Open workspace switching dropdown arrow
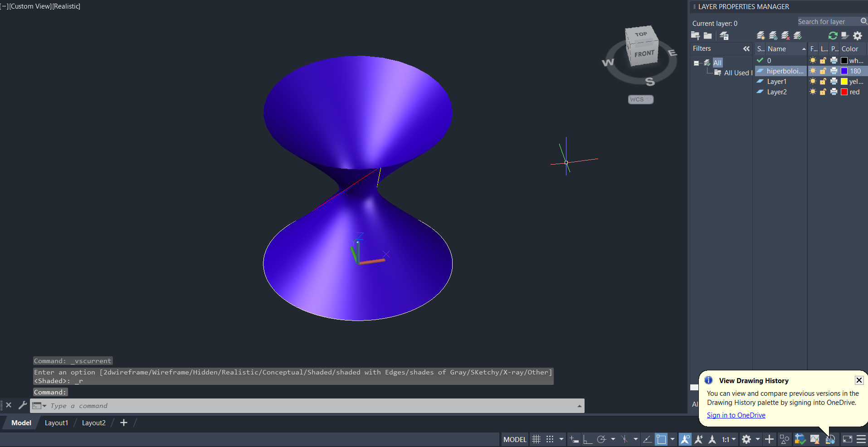 [757, 439]
